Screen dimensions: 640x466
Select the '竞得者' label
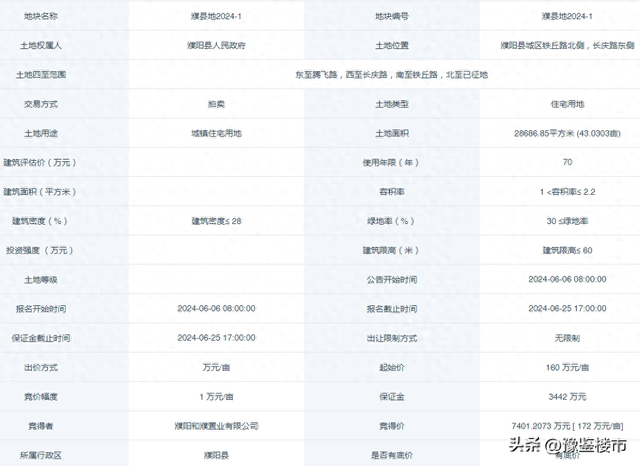pyautogui.click(x=41, y=426)
